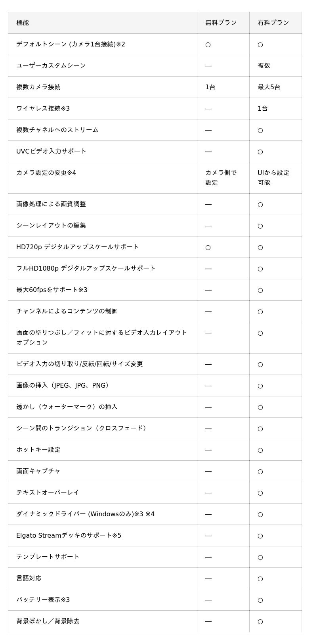This screenshot has height=644, width=317.
Task: Click the カメラ側で設定 cell
Action: coord(221,178)
